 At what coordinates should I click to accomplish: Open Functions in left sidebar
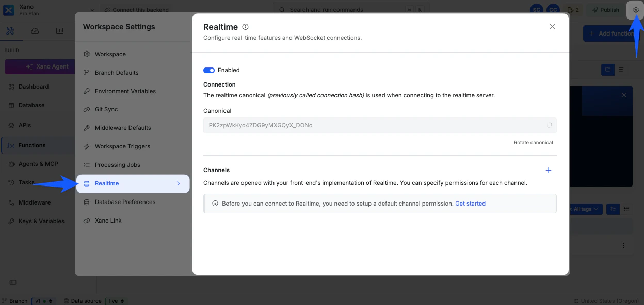[x=31, y=145]
